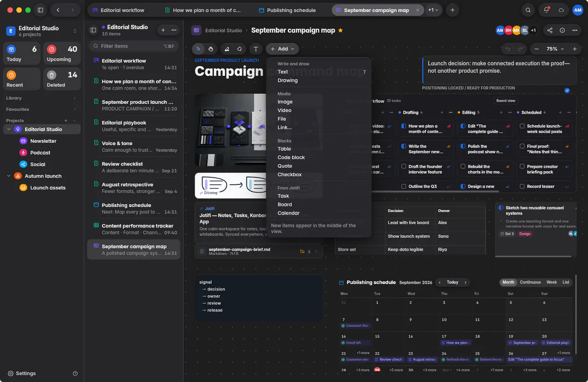The image size is (588, 382).
Task: Open cloud sync status
Action: coord(561,10)
